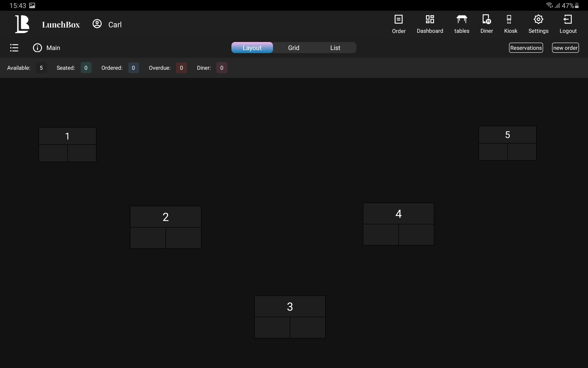This screenshot has height=368, width=588.
Task: Select table 5 on the floor layout
Action: [x=507, y=143]
